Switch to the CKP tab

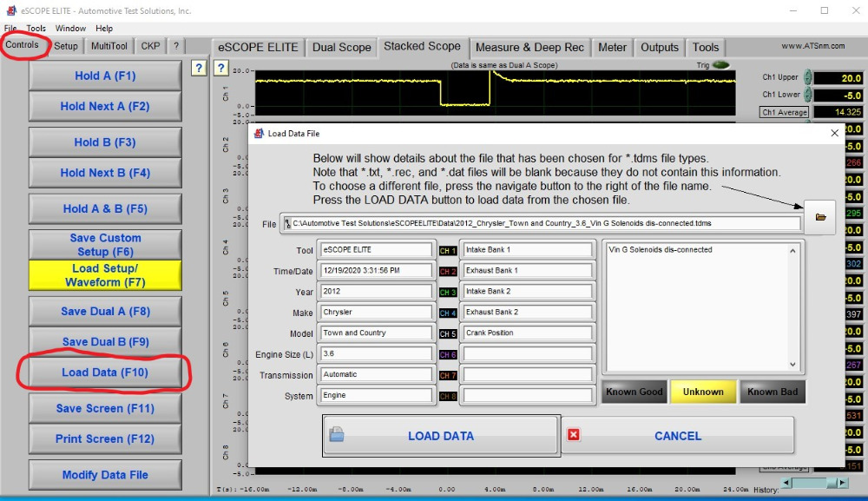pyautogui.click(x=150, y=46)
